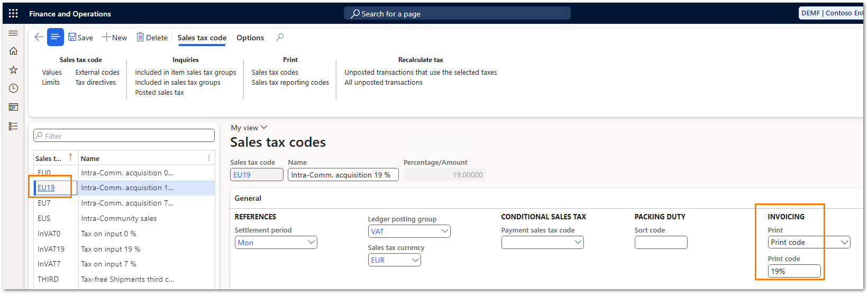The width and height of the screenshot is (868, 294).
Task: Open Workspaces icon in sidebar
Action: (13, 107)
